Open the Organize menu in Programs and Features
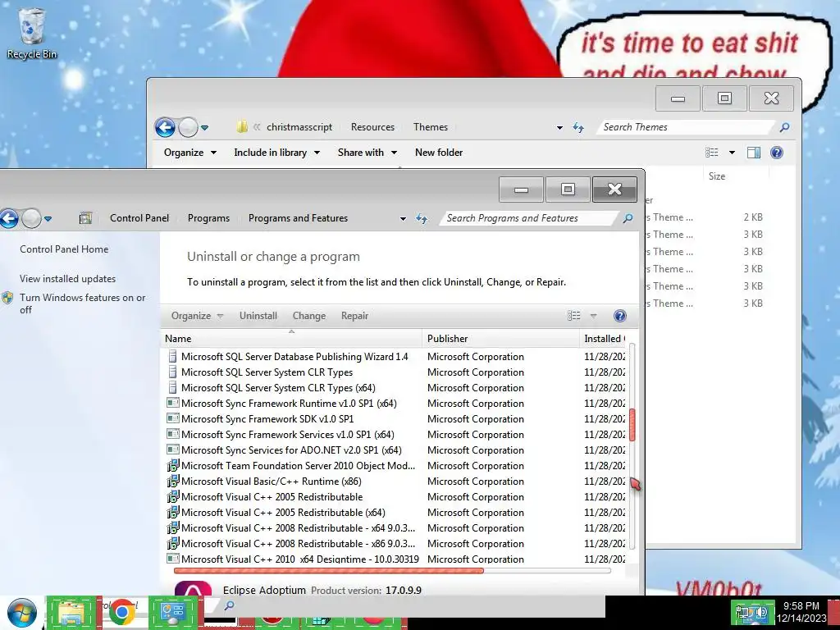Image resolution: width=840 pixels, height=630 pixels. (x=197, y=316)
